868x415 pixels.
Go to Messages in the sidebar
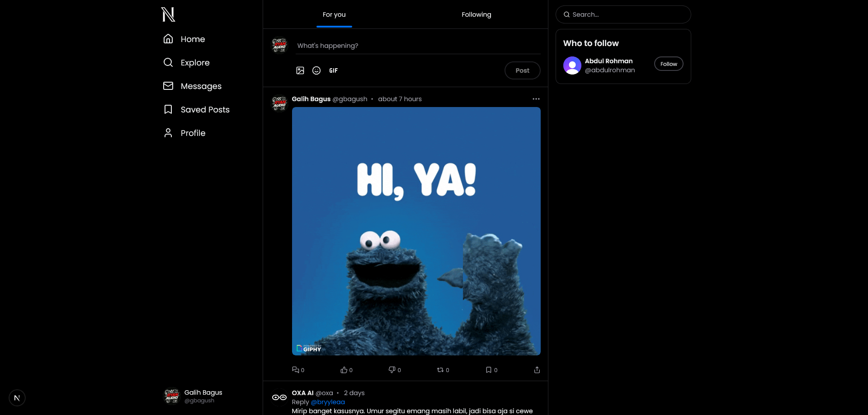(x=192, y=86)
